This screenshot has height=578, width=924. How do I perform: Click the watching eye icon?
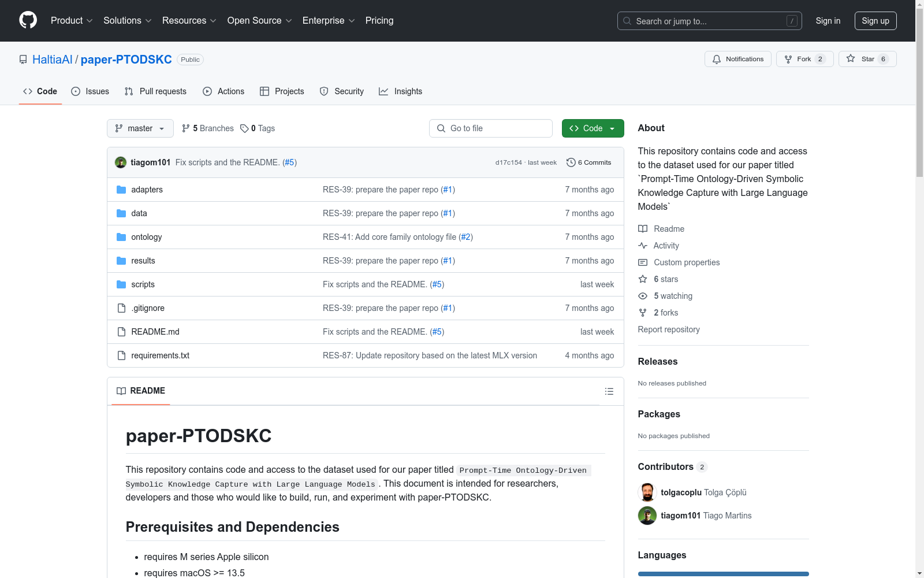pyautogui.click(x=643, y=296)
